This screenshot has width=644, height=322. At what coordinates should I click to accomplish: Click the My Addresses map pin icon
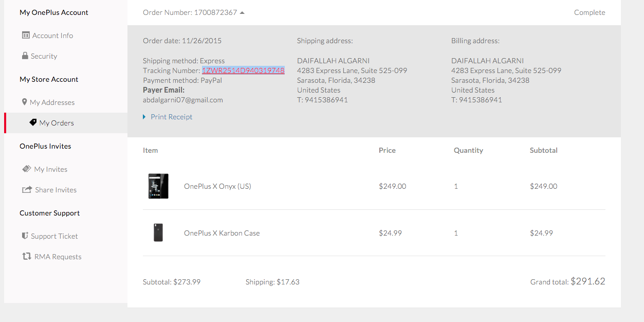pyautogui.click(x=24, y=102)
